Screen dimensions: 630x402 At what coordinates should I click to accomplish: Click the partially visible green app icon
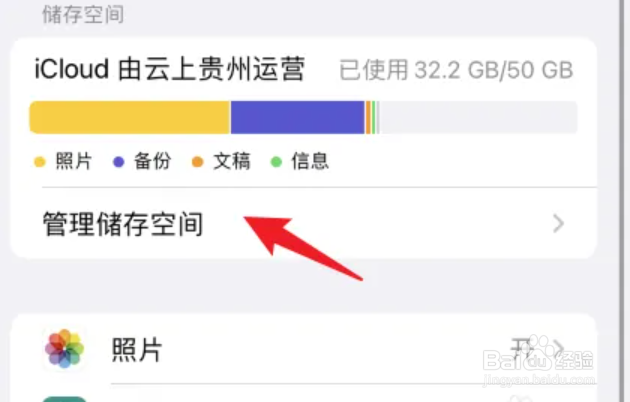[x=64, y=399]
